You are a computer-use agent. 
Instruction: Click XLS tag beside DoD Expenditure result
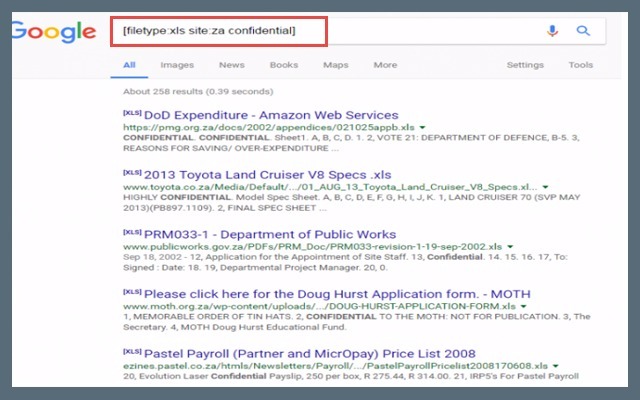pos(132,113)
